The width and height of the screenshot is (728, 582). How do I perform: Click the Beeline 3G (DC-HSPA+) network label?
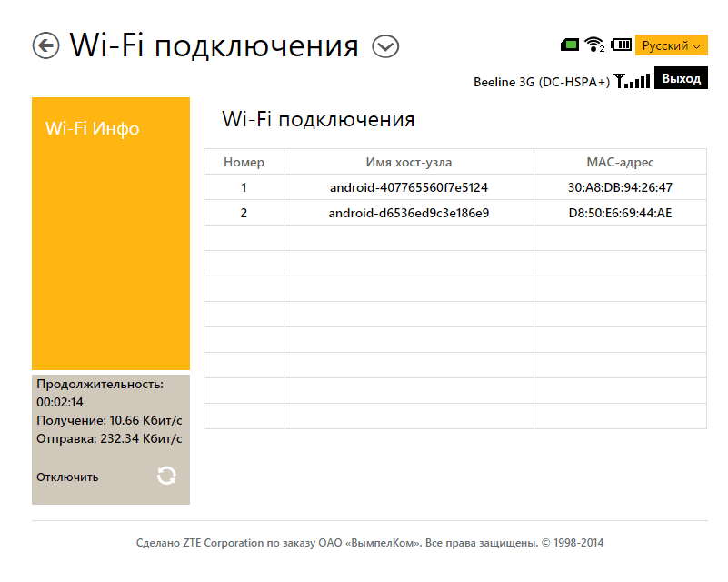point(542,82)
